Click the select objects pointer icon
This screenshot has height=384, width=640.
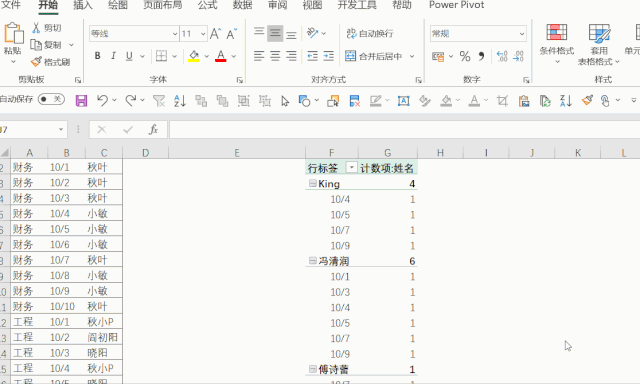coord(285,101)
